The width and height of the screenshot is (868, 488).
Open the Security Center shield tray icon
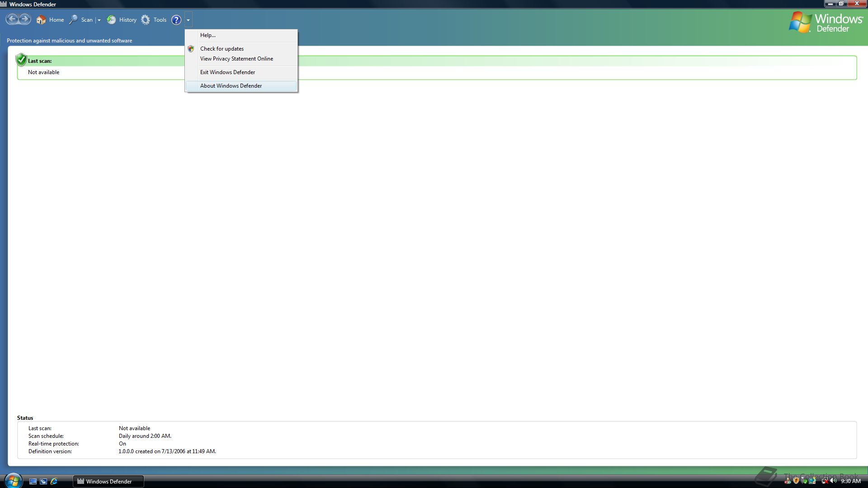pos(796,481)
